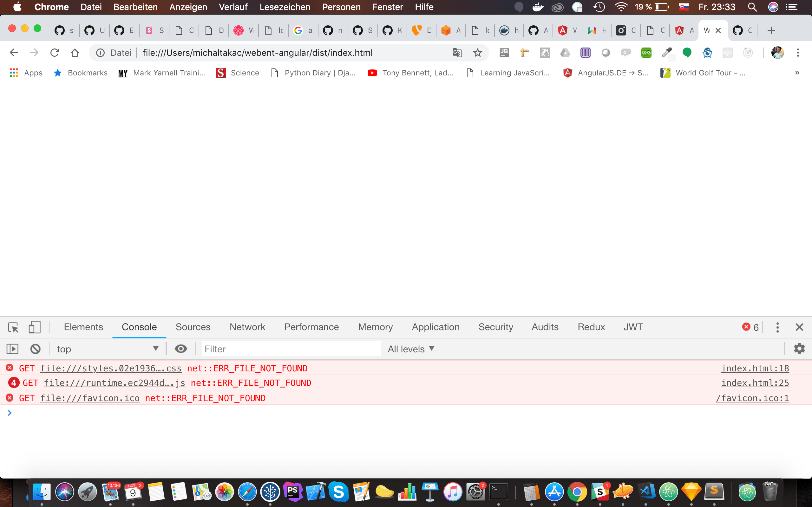Click the console Filter input field
The width and height of the screenshot is (812, 507).
291,349
